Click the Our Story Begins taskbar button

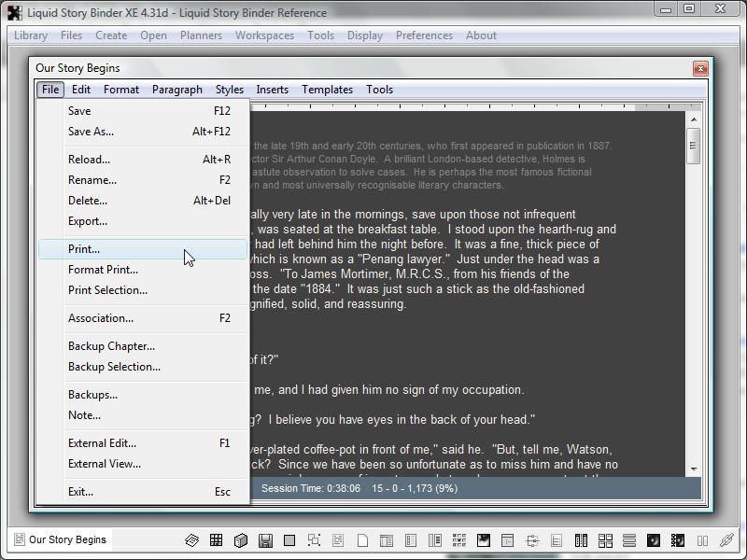click(x=61, y=539)
